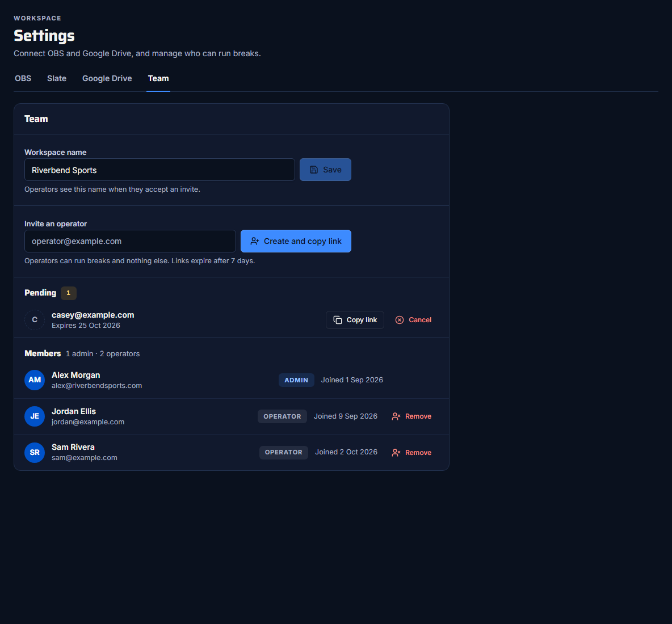Click the AM avatar for Alex Morgan
The width and height of the screenshot is (672, 624).
(35, 380)
